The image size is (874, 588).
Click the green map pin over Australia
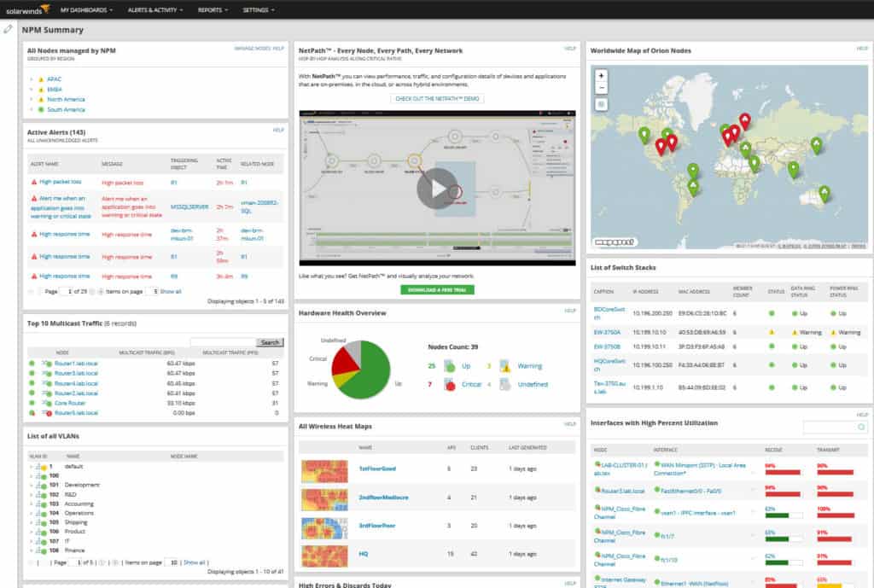pyautogui.click(x=824, y=194)
